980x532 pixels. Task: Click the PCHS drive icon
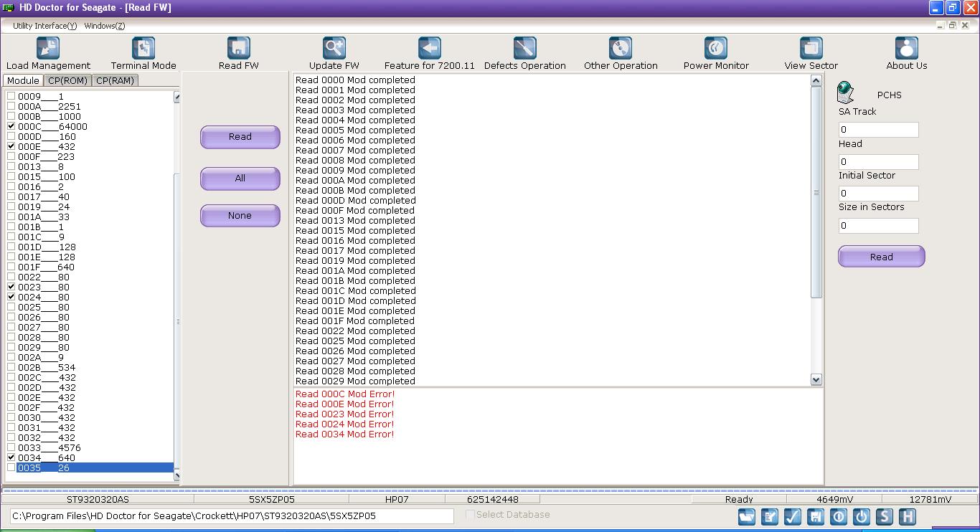[847, 92]
